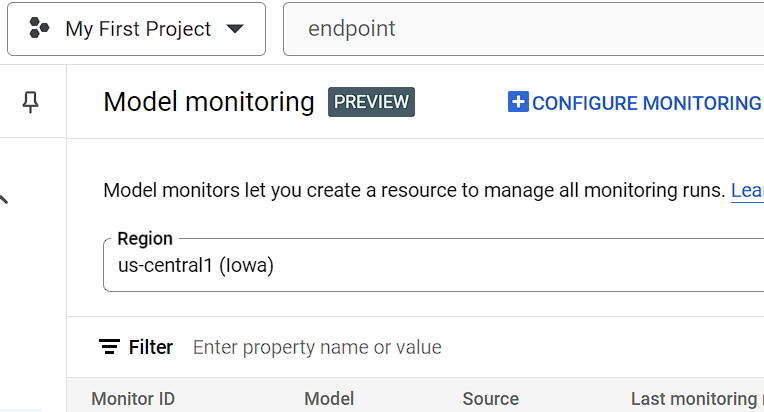The width and height of the screenshot is (764, 412).
Task: Click the Filter lines icon
Action: pos(110,347)
